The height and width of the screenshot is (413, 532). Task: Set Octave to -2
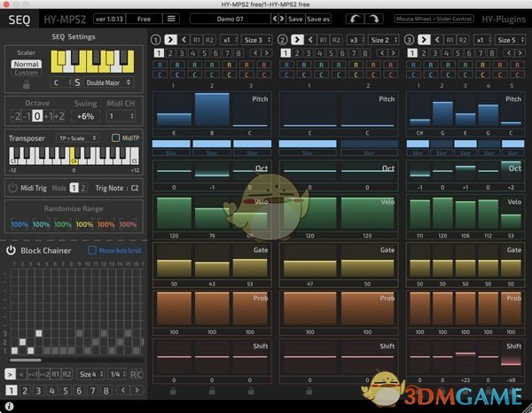15,116
